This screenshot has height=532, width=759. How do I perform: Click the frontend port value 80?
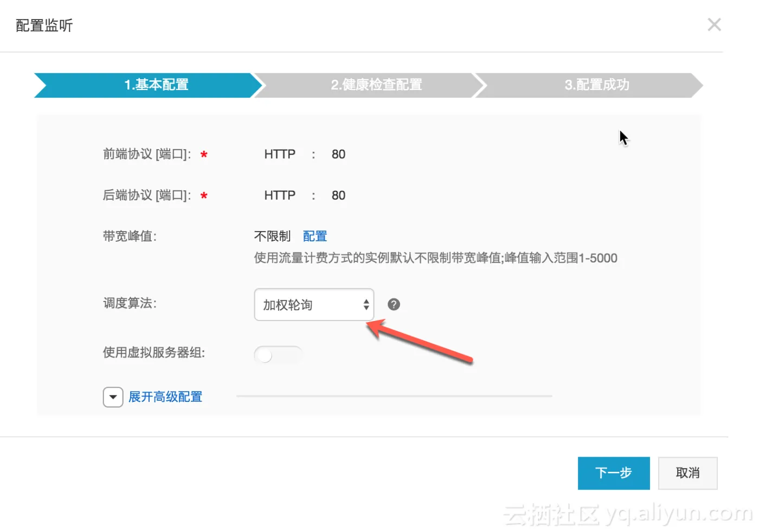coord(338,155)
